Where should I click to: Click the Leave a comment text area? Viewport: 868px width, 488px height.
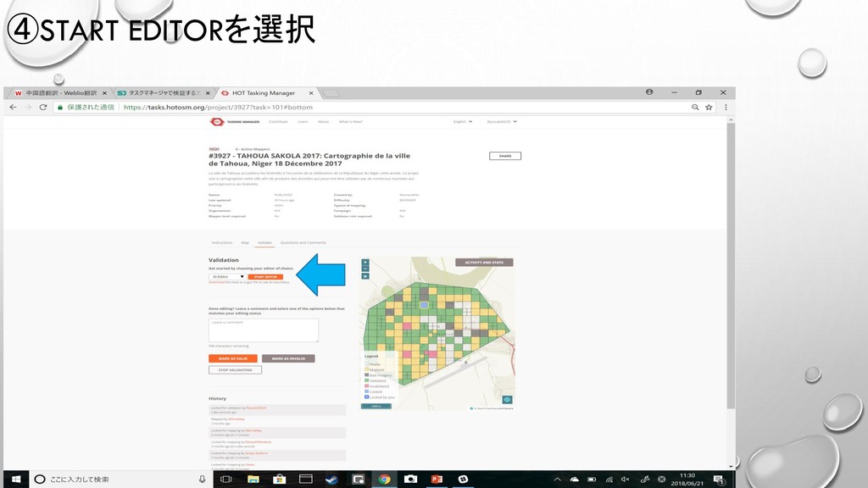pyautogui.click(x=264, y=330)
